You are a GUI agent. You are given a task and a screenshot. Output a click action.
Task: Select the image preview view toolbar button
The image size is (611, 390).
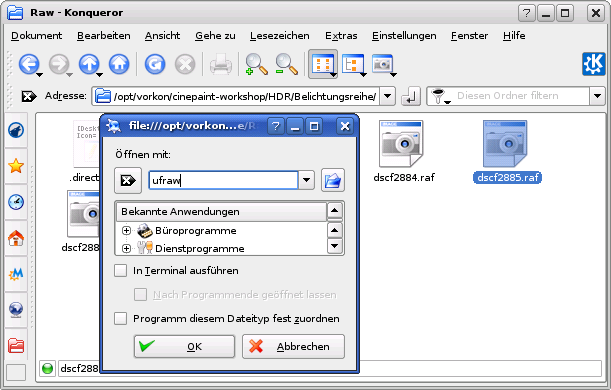pos(383,64)
